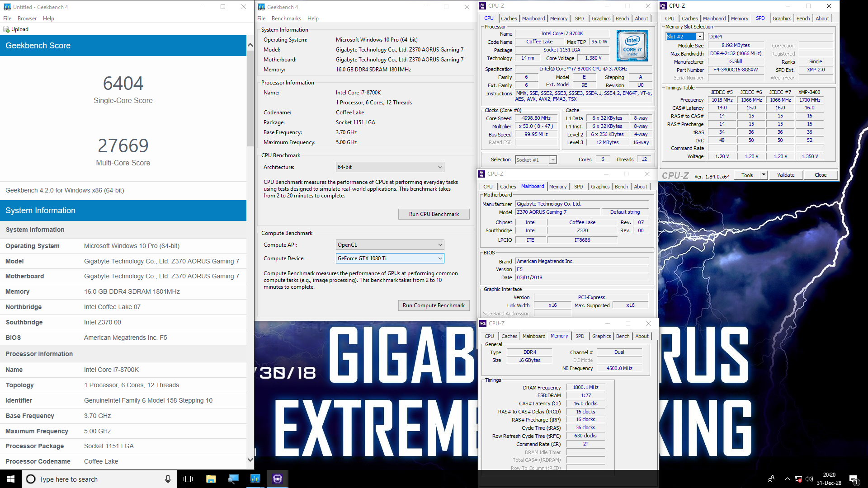Click Geekbench 4.2.0 for Windows x86 text
The width and height of the screenshot is (868, 488).
pyautogui.click(x=65, y=190)
